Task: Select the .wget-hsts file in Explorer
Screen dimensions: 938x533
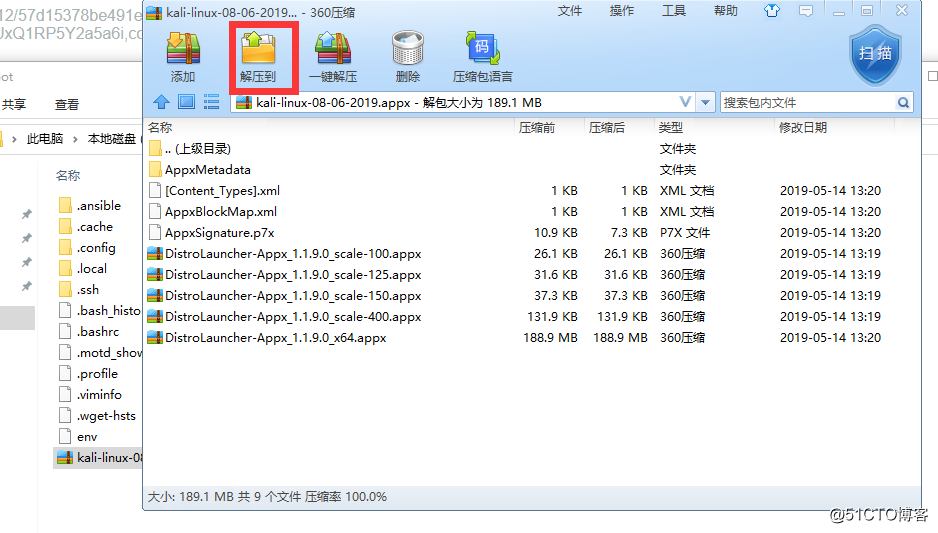Action: pos(97,415)
